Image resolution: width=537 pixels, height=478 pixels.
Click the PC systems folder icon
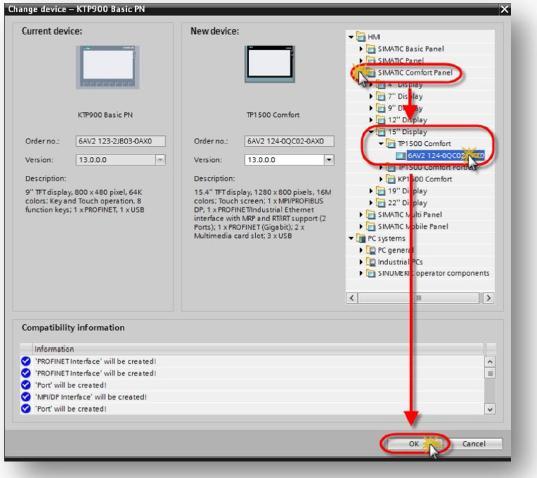(x=361, y=238)
